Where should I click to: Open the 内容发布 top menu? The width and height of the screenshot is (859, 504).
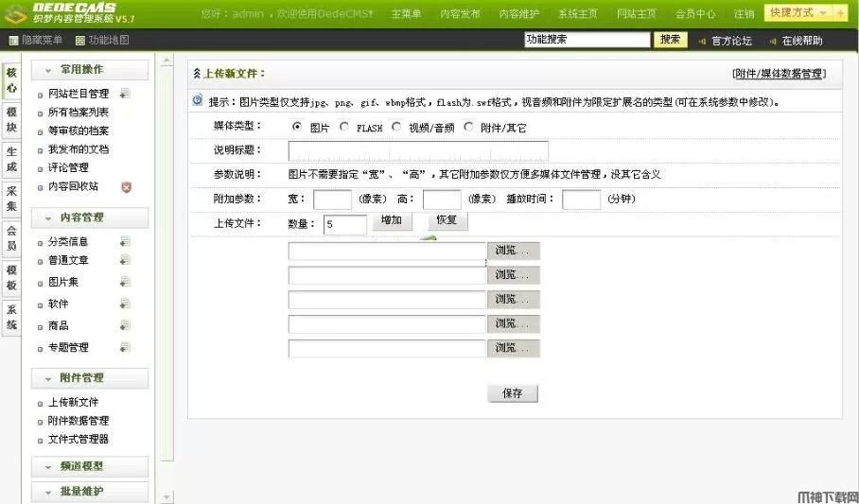click(x=460, y=13)
